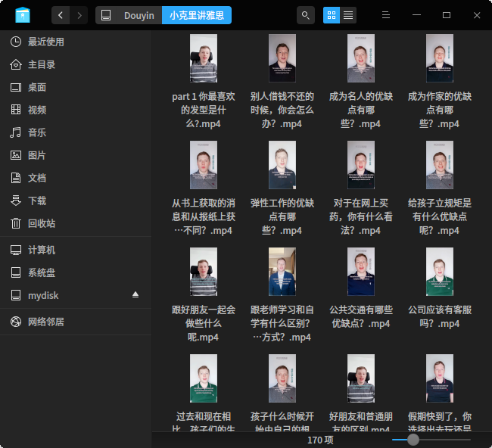This screenshot has width=492, height=448.
Task: Click the music note icon beside 音乐
Action: [x=16, y=132]
